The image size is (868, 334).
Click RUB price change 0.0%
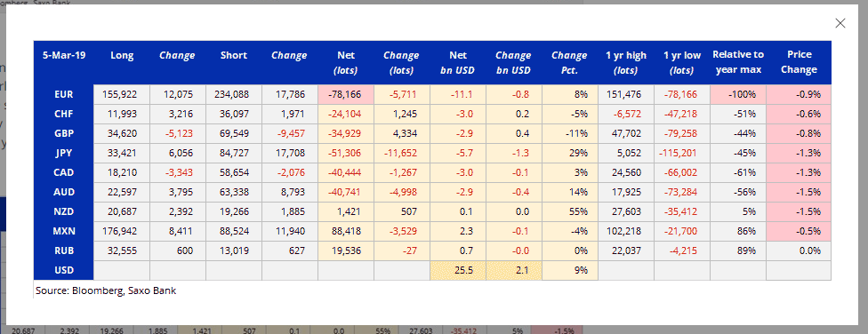click(x=799, y=250)
